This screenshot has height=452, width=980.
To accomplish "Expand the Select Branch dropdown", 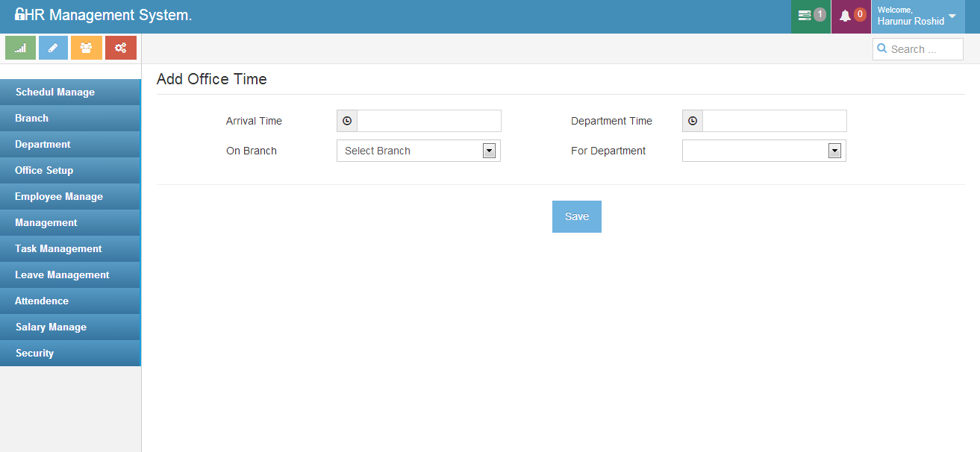I will click(x=419, y=151).
